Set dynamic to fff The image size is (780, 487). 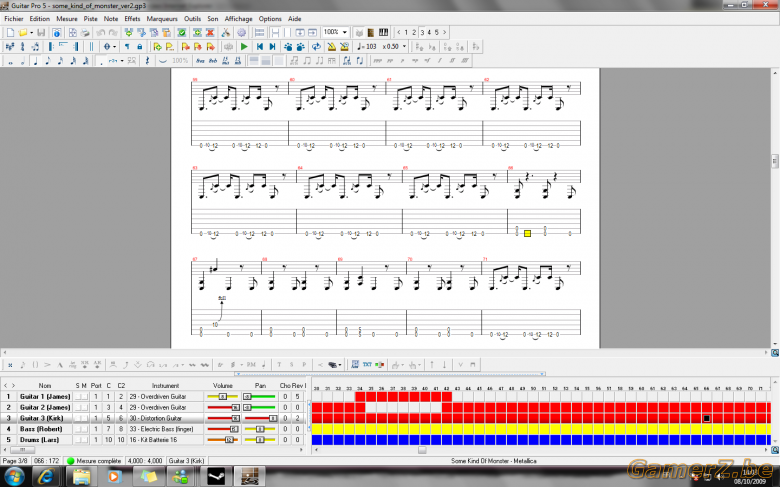coord(465,61)
